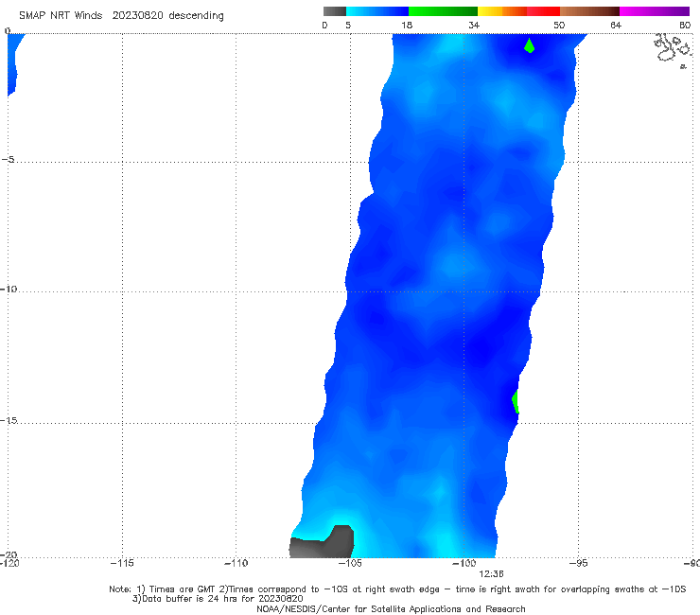Click the "34" label under the color bar

pyautogui.click(x=474, y=25)
